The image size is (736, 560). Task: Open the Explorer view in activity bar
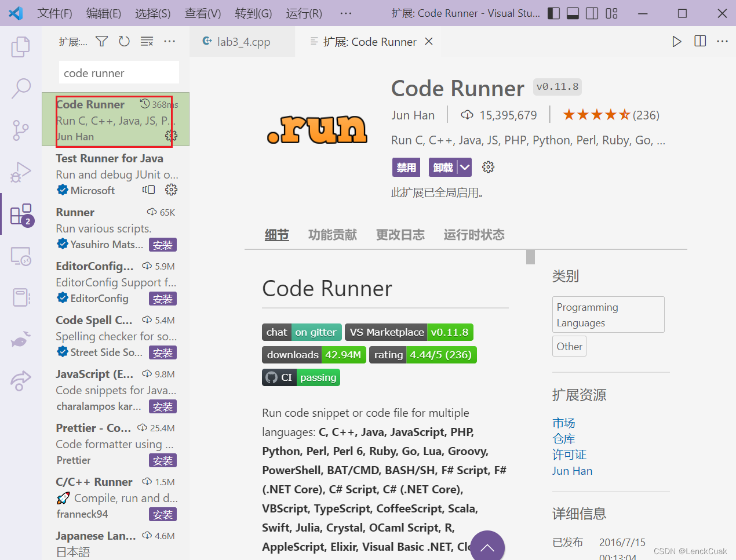tap(21, 46)
